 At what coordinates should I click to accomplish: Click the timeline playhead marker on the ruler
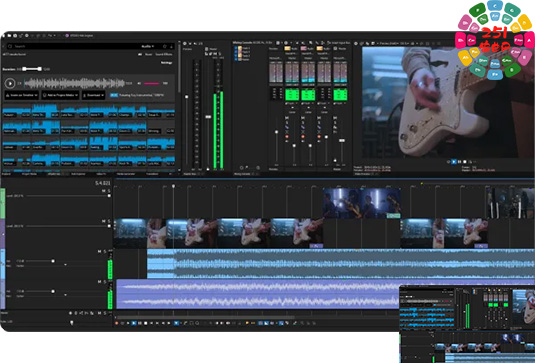tap(173, 186)
